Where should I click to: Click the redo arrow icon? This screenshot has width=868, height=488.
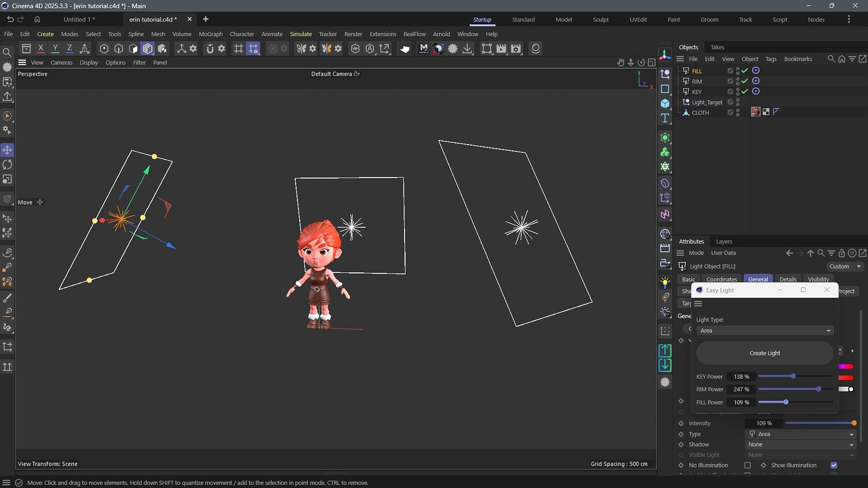tap(21, 19)
